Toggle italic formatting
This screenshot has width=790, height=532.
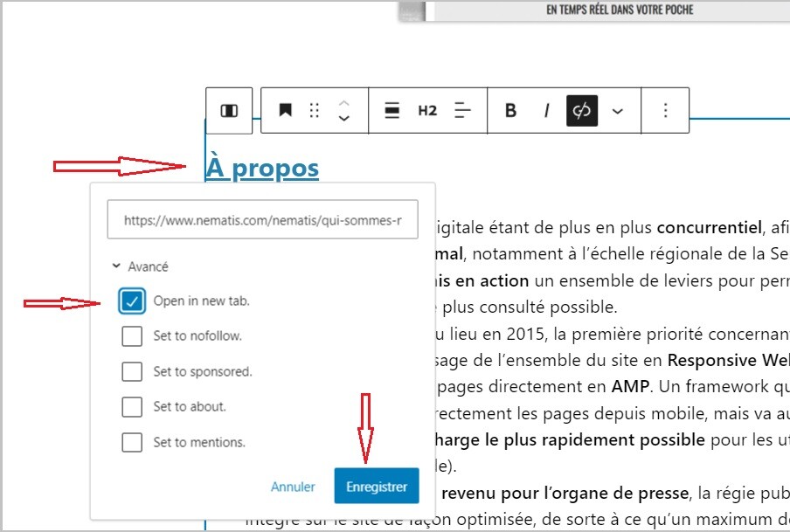coord(547,111)
